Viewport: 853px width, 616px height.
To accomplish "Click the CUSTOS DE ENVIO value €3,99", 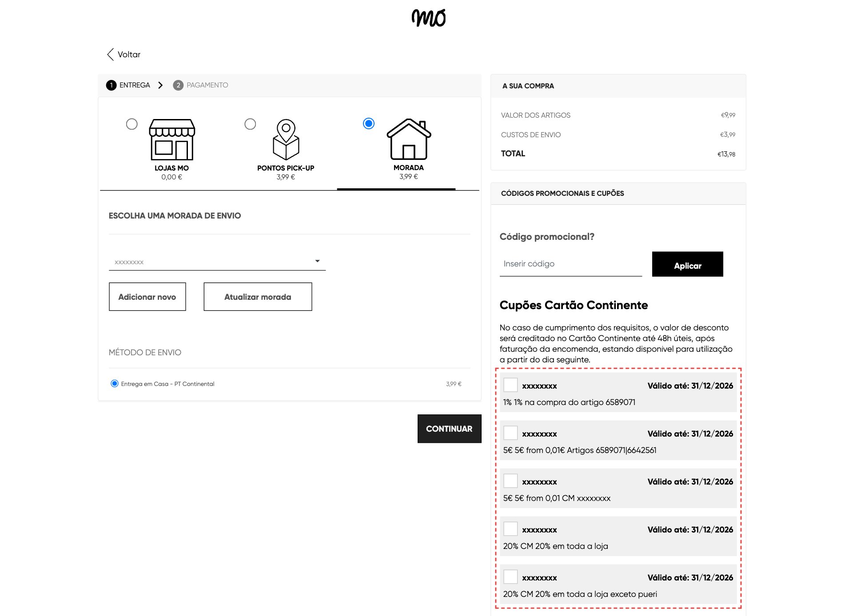I will pyautogui.click(x=728, y=135).
